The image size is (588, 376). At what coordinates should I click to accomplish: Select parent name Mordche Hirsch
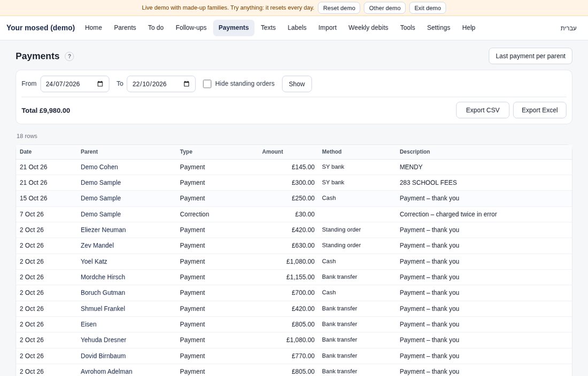tap(103, 277)
